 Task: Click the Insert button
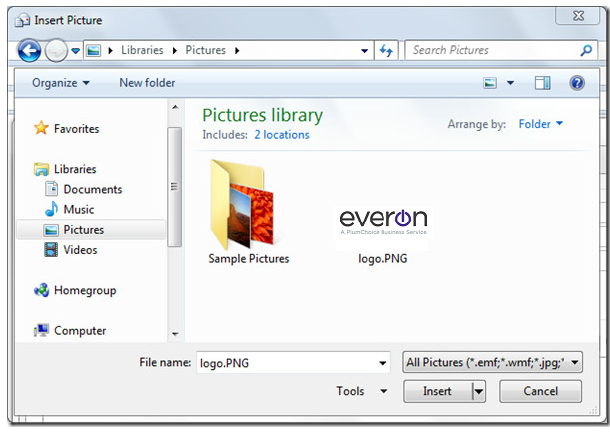point(437,391)
